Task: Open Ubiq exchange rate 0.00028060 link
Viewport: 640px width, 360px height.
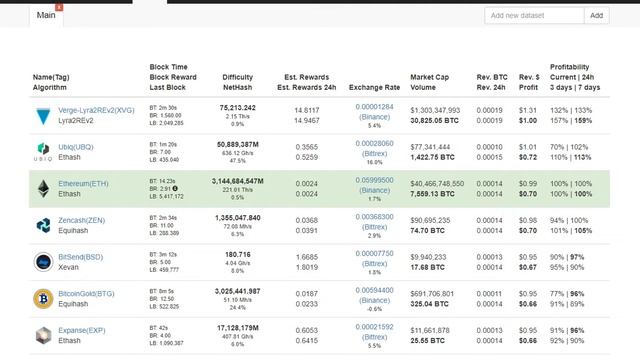Action: pyautogui.click(x=374, y=144)
